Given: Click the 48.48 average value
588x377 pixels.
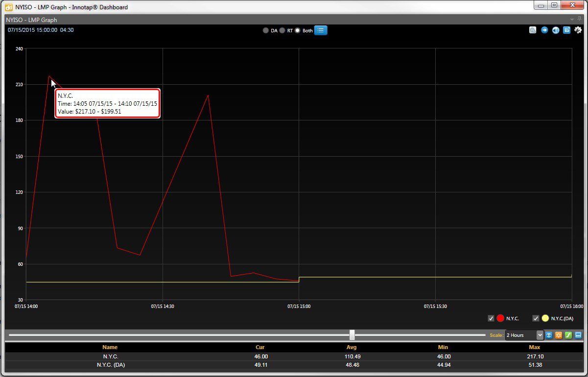Looking at the screenshot, I should 352,365.
